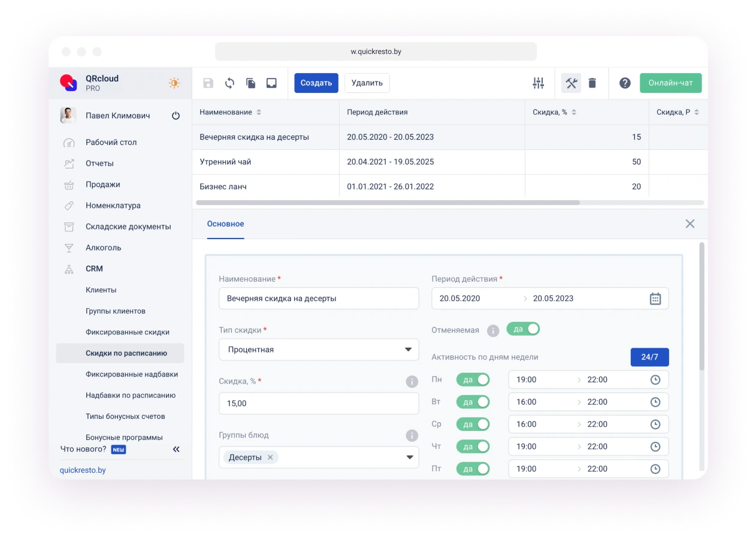Toggle the sun theme icon

click(x=174, y=83)
